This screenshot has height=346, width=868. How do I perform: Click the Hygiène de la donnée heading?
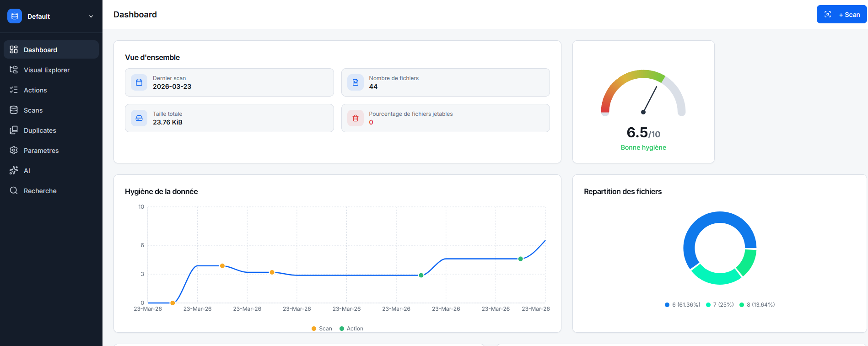[x=161, y=191]
